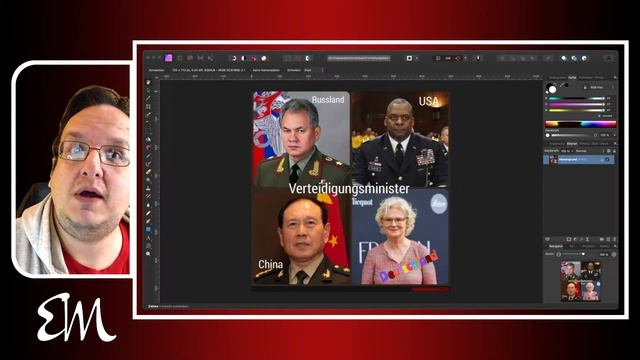The height and width of the screenshot is (360, 640).
Task: Click the Keine Kameradaten label
Action: click(266, 70)
